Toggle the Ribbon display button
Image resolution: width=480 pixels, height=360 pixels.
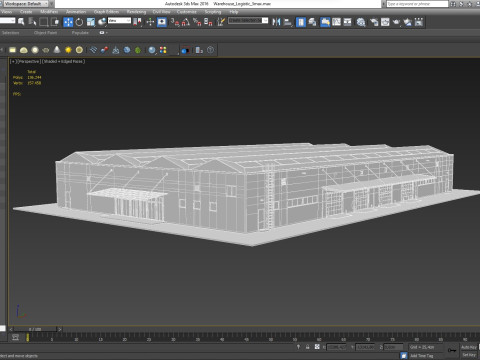(x=325, y=22)
